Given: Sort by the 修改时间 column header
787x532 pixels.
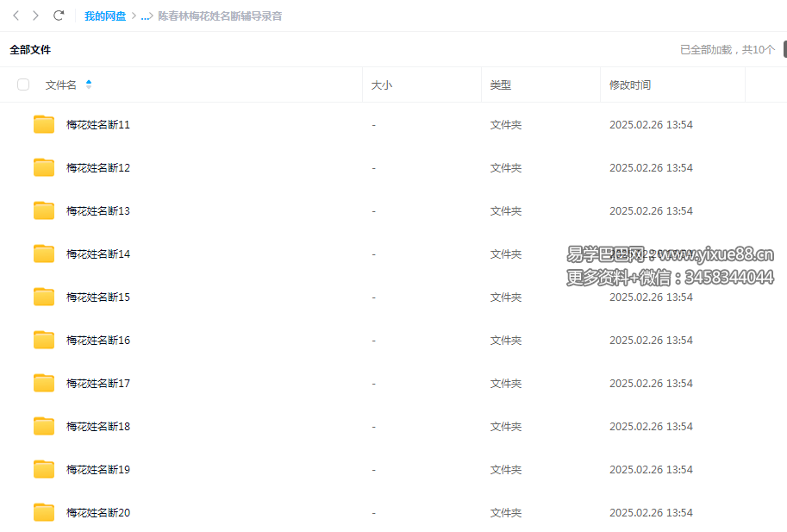Looking at the screenshot, I should [630, 84].
